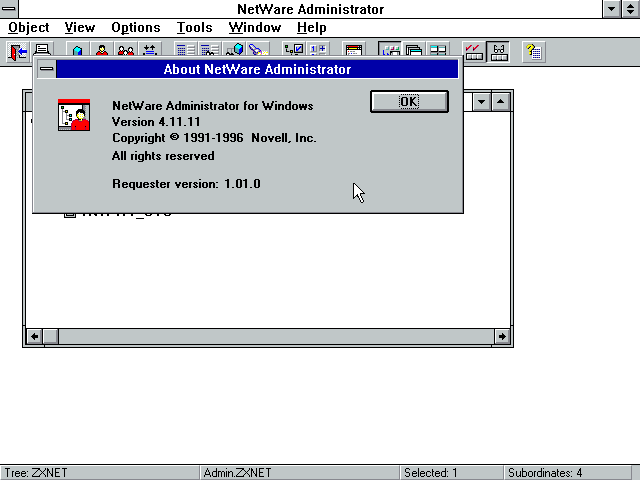Click the 'Admin.ZXNET' status bar entry

point(299,473)
